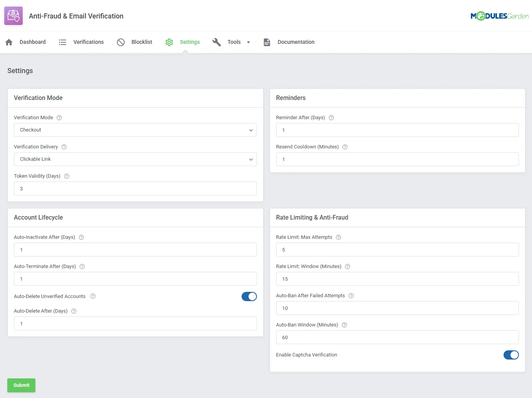Image resolution: width=532 pixels, height=398 pixels.
Task: Focus the Reminder After (Days) field
Action: click(x=397, y=130)
